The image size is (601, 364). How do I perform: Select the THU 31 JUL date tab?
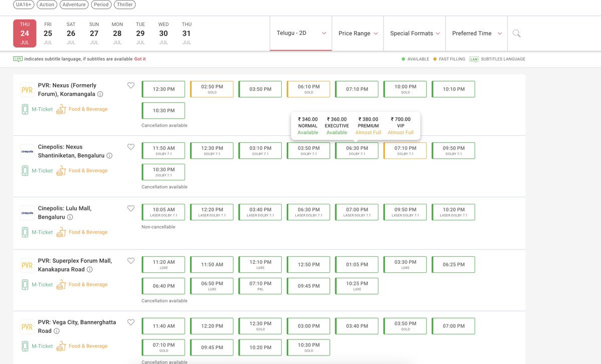click(x=186, y=34)
